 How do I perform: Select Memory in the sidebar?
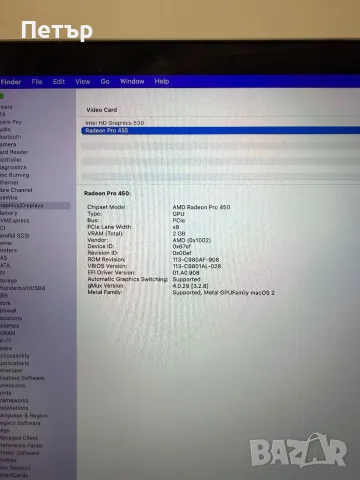[x=9, y=213]
